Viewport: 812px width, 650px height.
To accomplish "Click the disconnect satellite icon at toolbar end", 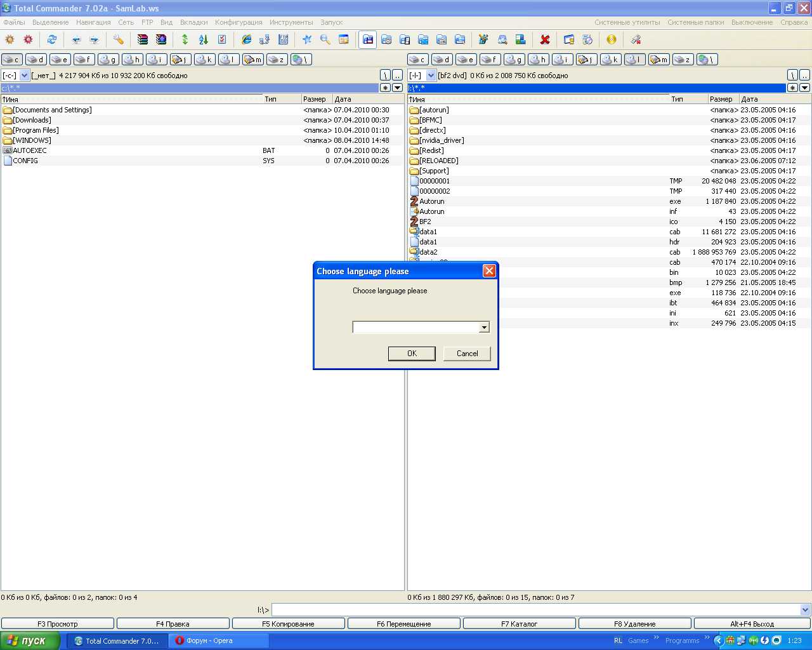I will point(636,39).
